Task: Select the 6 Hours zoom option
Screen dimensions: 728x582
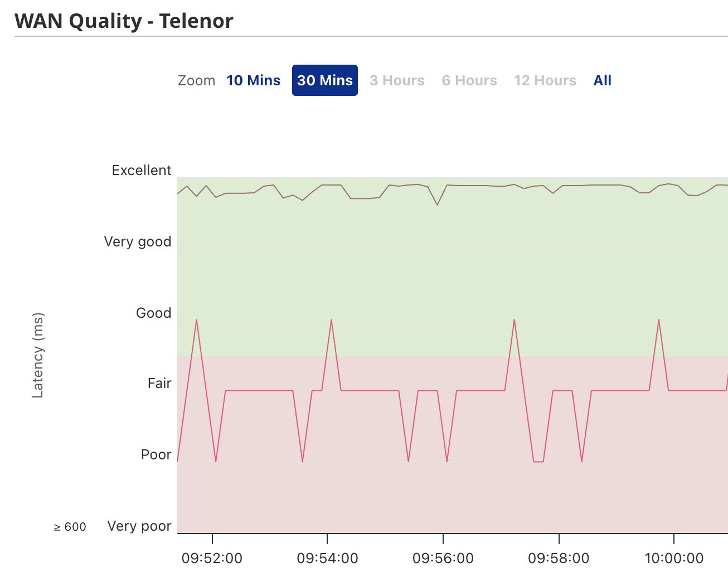Action: [x=469, y=80]
